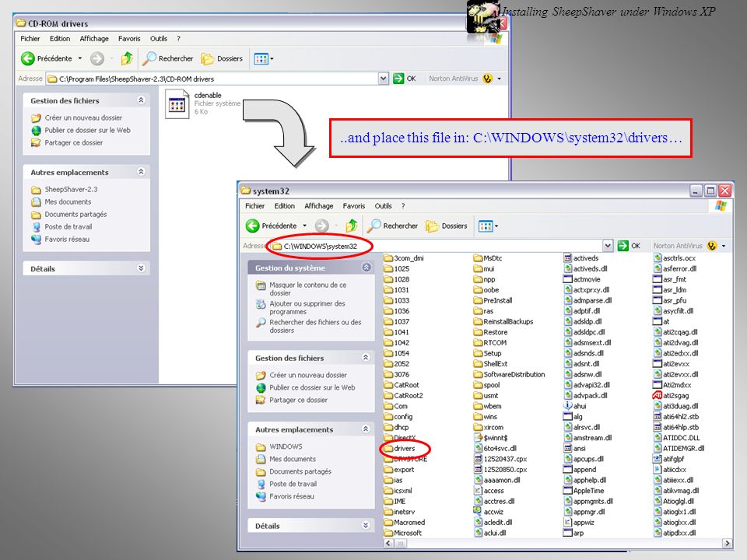The width and height of the screenshot is (747, 560).
Task: Collapse Gestion des fichiers panel in CD-ROM drivers window
Action: [x=141, y=100]
